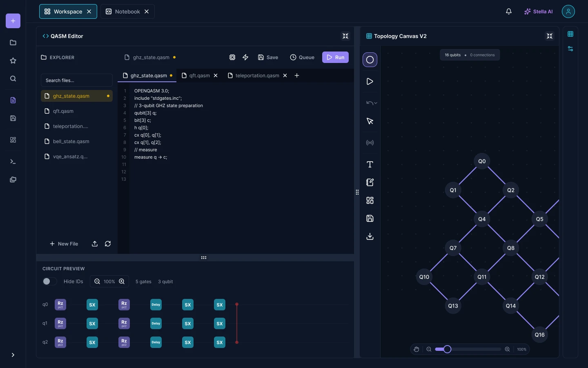588x368 pixels.
Task: Open the folder icon in left sidebar
Action: 13,43
